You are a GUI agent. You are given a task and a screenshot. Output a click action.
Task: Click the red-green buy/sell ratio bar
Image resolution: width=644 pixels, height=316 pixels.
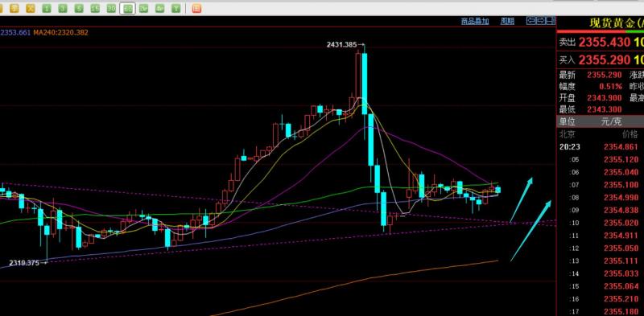tap(600, 31)
